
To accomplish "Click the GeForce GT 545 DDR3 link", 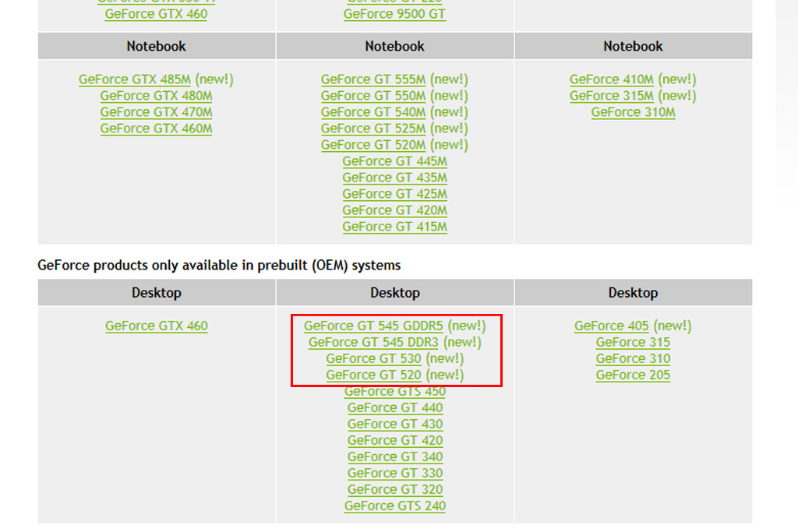I will [x=373, y=342].
